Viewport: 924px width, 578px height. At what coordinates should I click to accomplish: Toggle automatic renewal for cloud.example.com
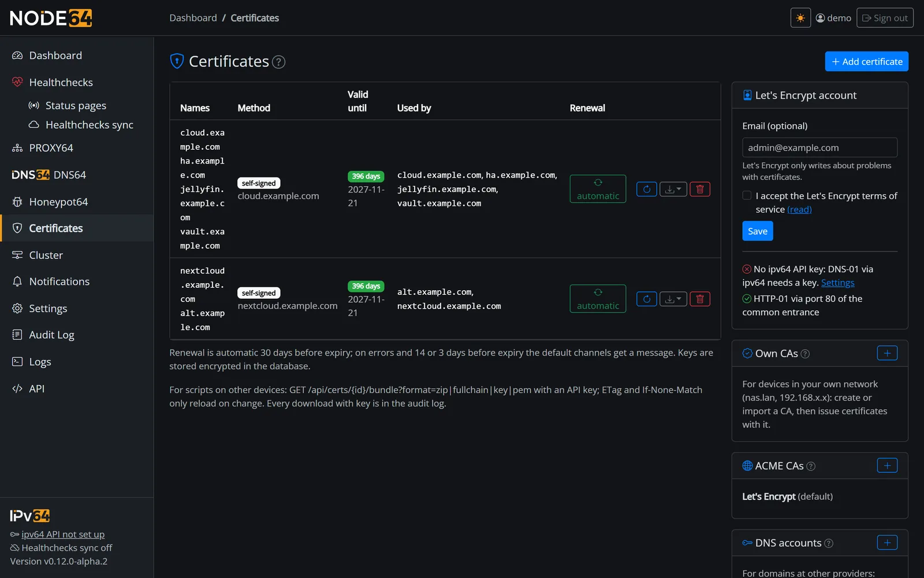pos(598,189)
